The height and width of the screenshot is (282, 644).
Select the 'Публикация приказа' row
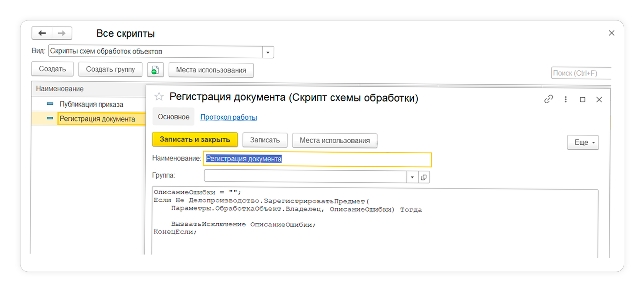[x=89, y=104]
